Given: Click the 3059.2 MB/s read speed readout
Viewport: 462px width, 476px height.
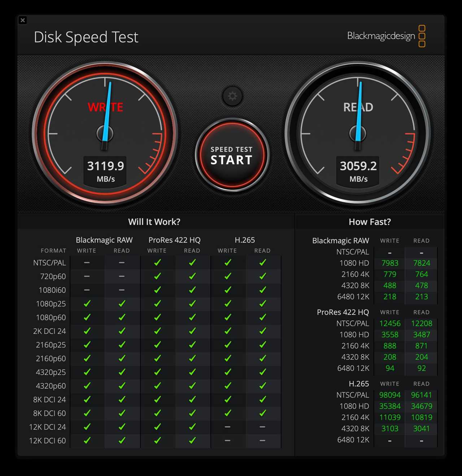Looking at the screenshot, I should point(358,171).
